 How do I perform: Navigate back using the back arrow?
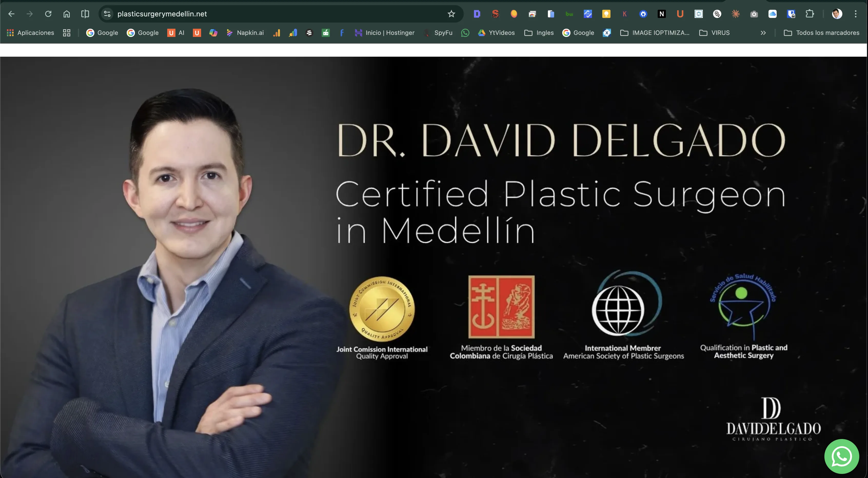[x=12, y=14]
